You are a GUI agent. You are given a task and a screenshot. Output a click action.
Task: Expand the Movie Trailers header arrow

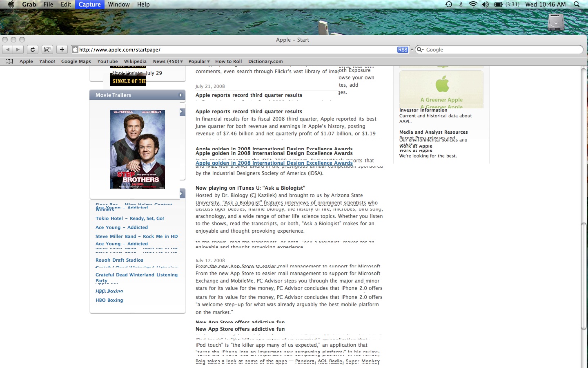pyautogui.click(x=181, y=95)
